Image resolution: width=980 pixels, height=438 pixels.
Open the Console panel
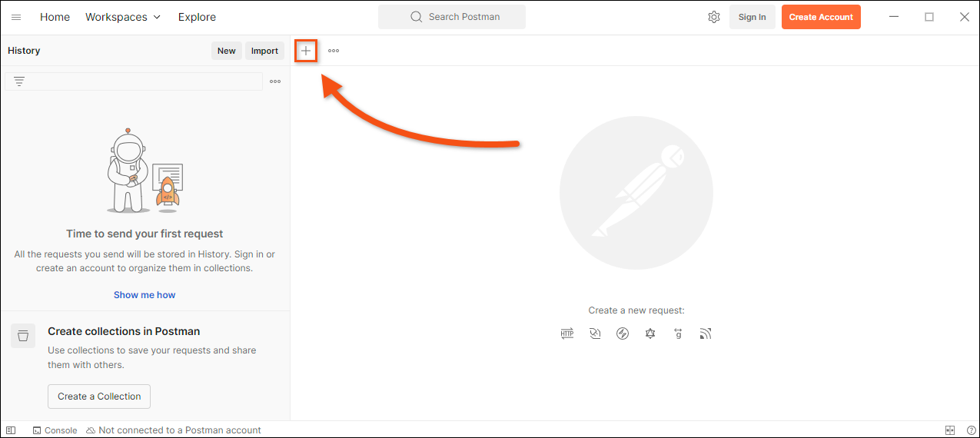click(55, 430)
